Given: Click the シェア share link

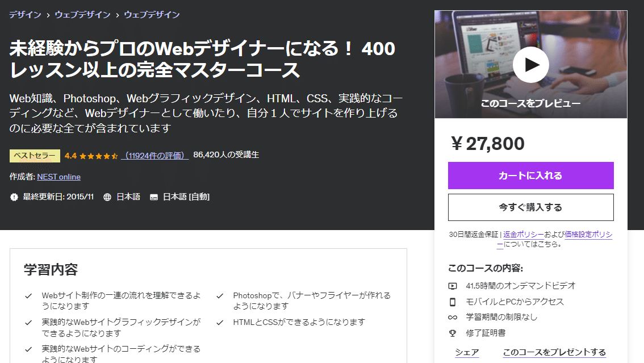Looking at the screenshot, I should pyautogui.click(x=467, y=352).
